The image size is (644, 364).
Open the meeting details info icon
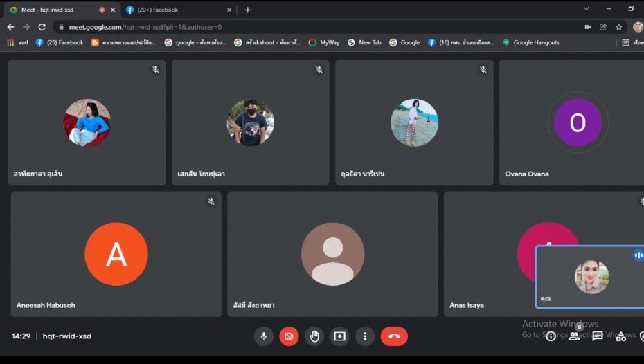tap(551, 336)
